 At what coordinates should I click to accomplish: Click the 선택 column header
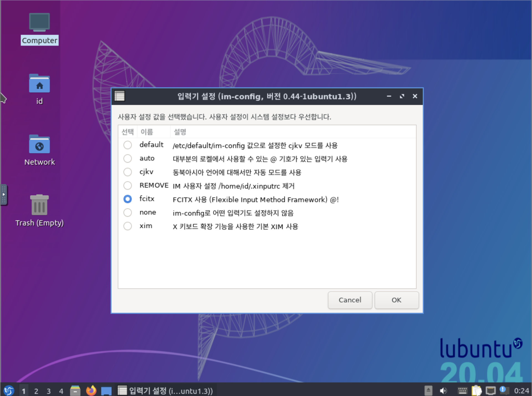[x=127, y=132]
